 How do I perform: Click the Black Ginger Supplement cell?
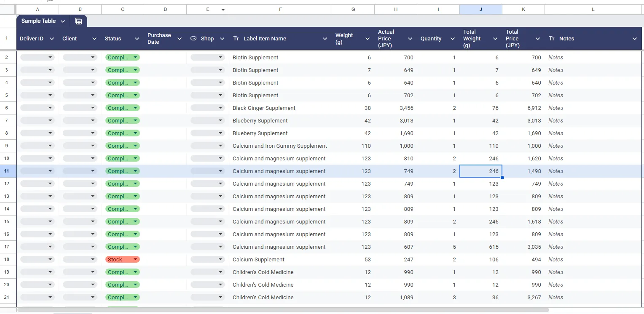tap(264, 108)
